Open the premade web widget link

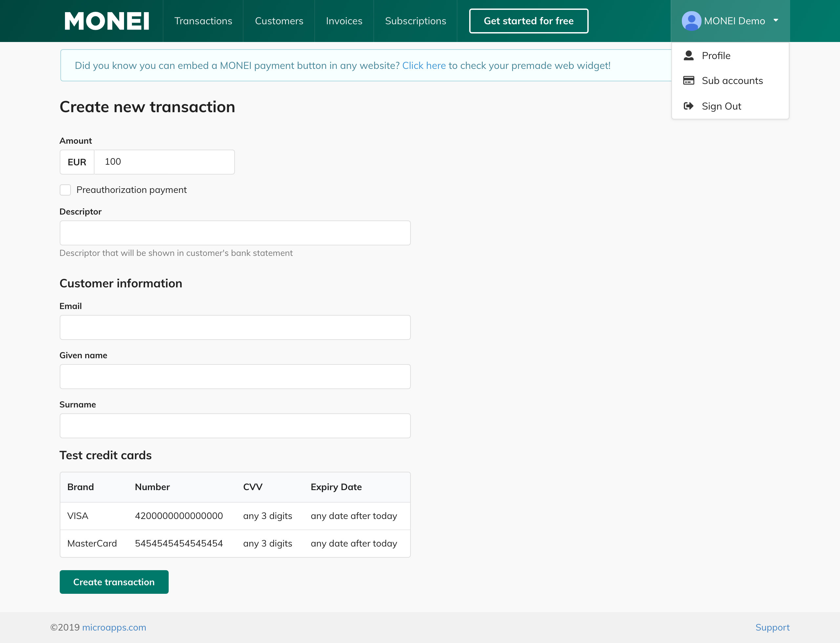pyautogui.click(x=424, y=65)
